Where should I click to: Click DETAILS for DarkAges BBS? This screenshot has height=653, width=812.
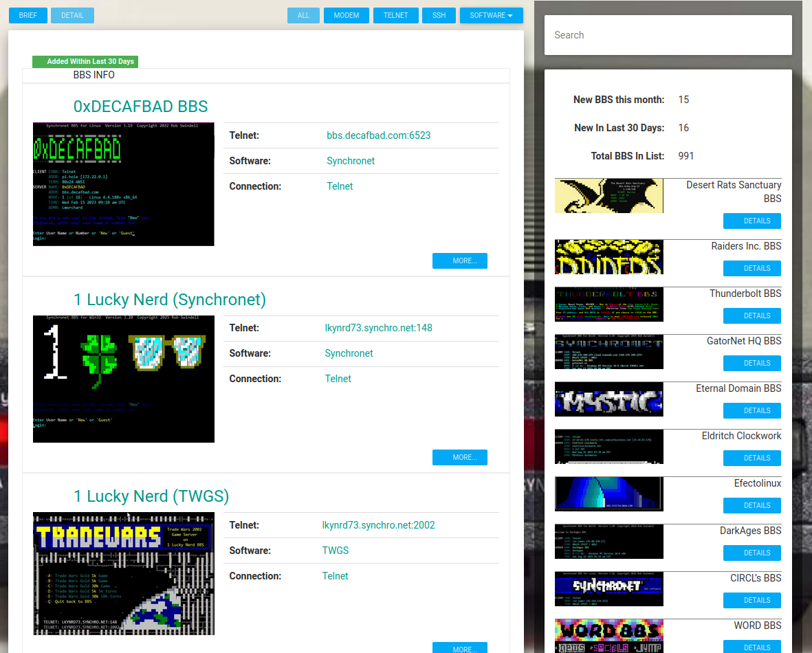coord(752,553)
